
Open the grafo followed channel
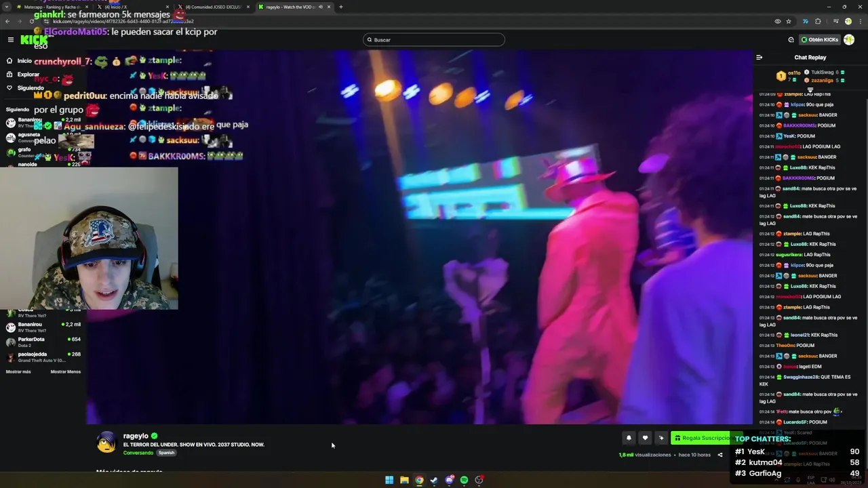(x=43, y=152)
